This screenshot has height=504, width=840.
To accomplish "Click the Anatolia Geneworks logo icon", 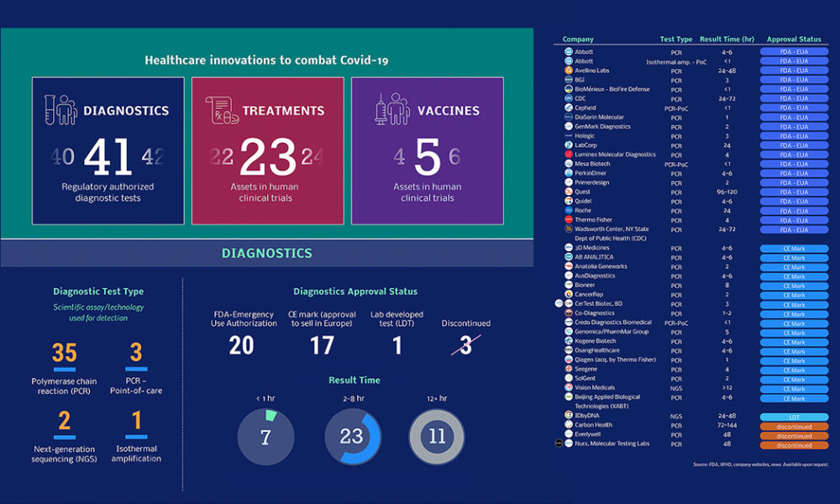I will pos(569,266).
